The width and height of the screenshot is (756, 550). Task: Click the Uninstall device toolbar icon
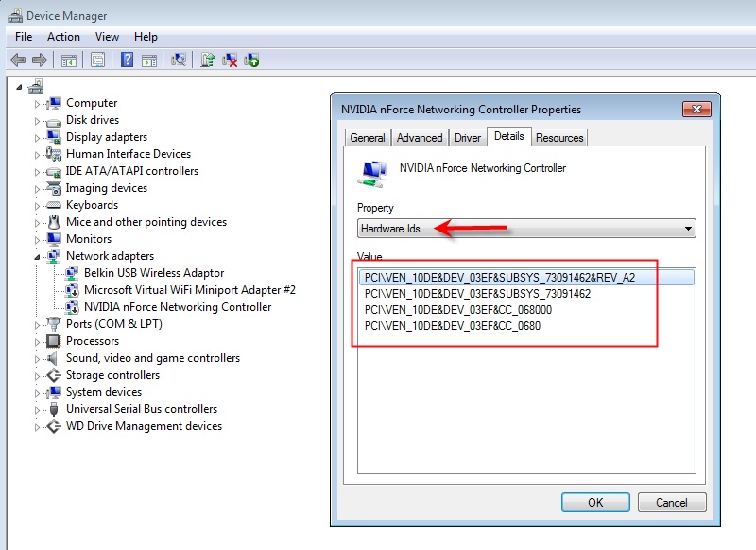(230, 60)
